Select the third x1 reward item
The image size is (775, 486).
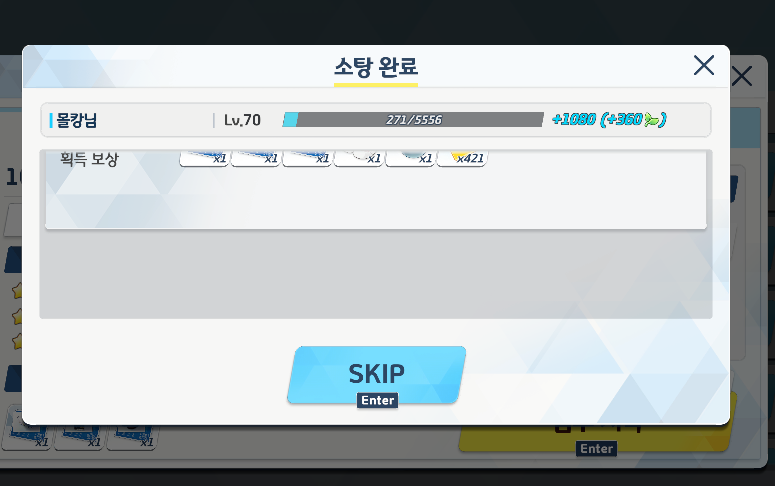tap(307, 158)
